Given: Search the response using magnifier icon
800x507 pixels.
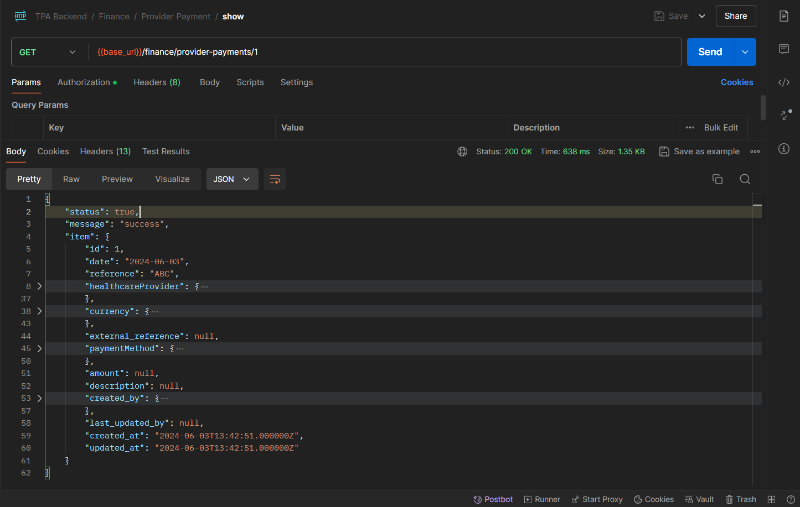Looking at the screenshot, I should 745,179.
